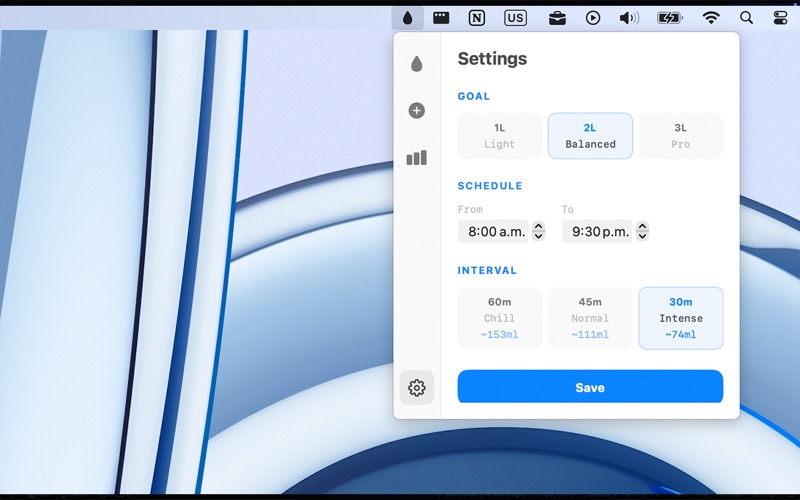800x500 pixels.
Task: Select the 2L Balanced goal
Action: click(x=590, y=136)
